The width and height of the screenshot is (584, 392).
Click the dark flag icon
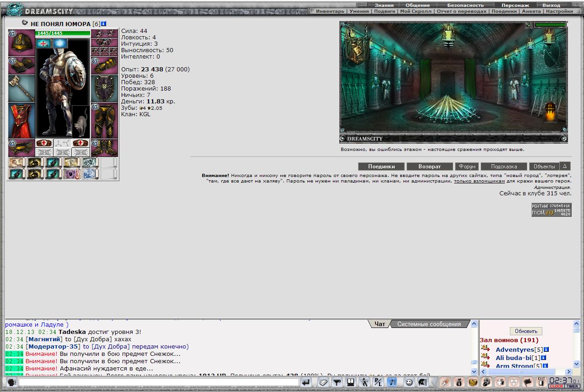(x=528, y=382)
